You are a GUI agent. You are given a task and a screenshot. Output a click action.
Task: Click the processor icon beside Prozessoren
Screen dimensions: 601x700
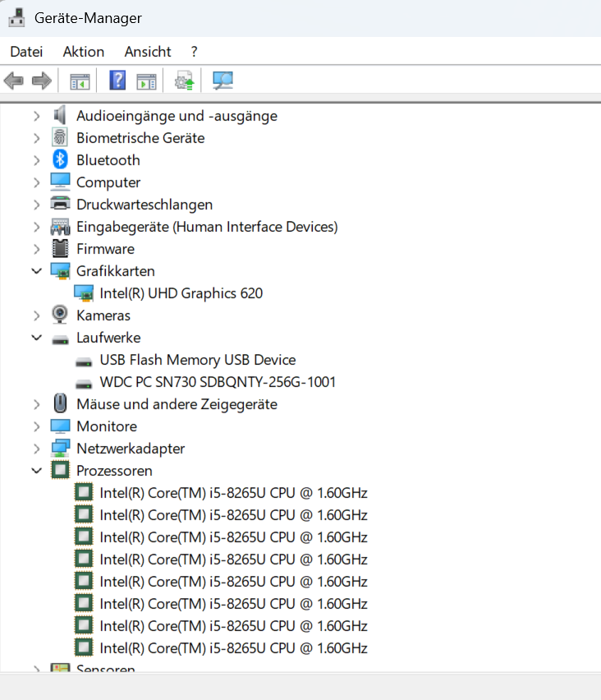tap(60, 470)
